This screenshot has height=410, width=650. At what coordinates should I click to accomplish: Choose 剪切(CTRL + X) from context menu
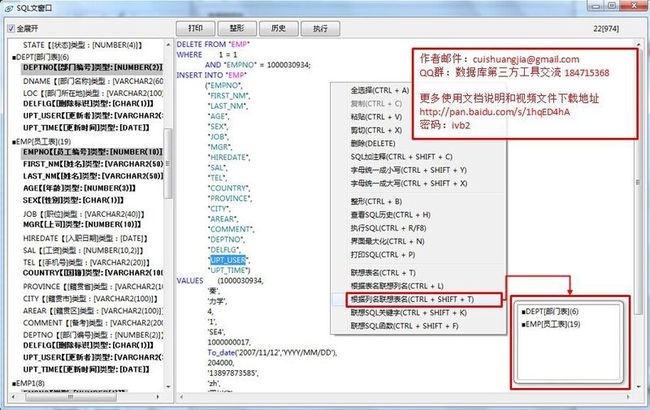click(376, 130)
